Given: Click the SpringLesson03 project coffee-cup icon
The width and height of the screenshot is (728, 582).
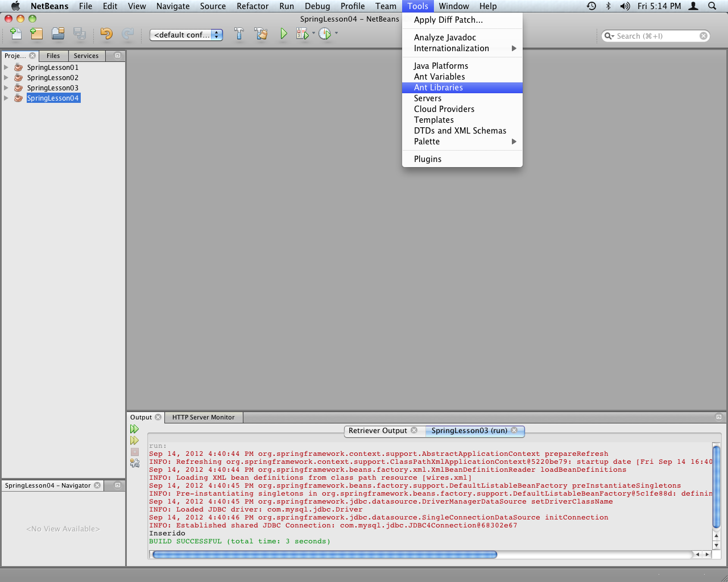Looking at the screenshot, I should pyautogui.click(x=18, y=88).
